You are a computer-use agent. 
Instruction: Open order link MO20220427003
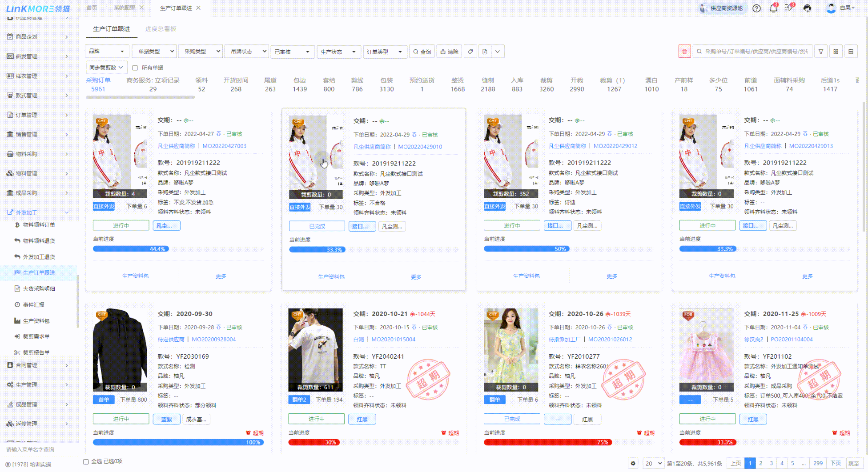point(224,146)
